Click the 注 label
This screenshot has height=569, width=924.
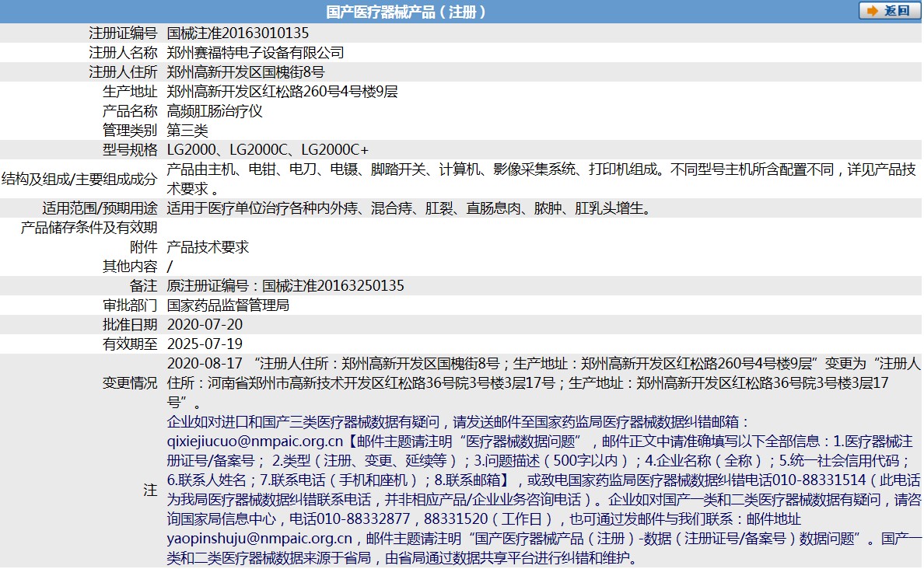[x=151, y=490]
